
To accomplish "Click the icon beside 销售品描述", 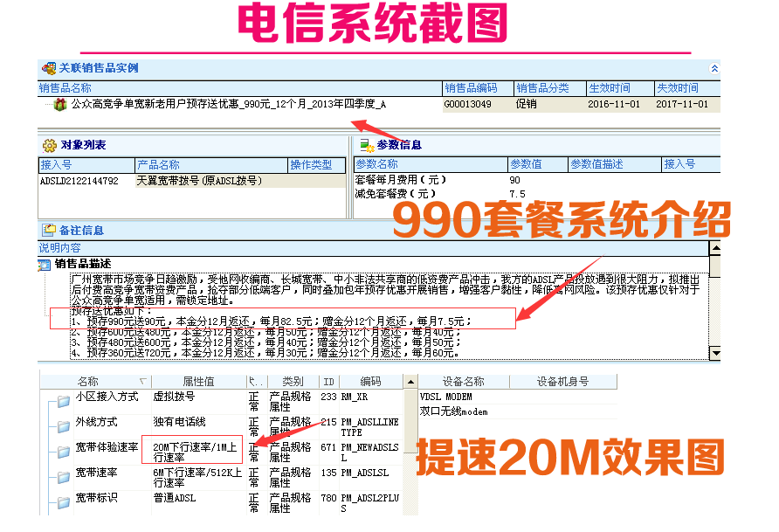I will (45, 265).
